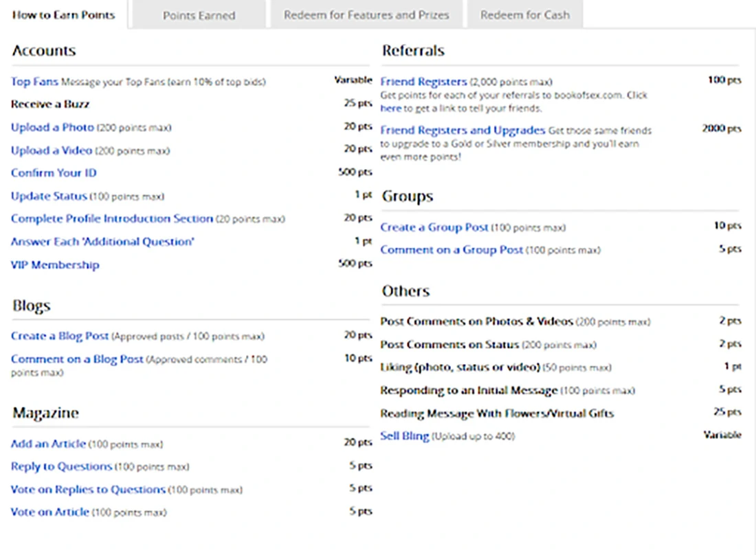The width and height of the screenshot is (756, 555).
Task: Open the Create a Blog Post link
Action: [x=60, y=336]
